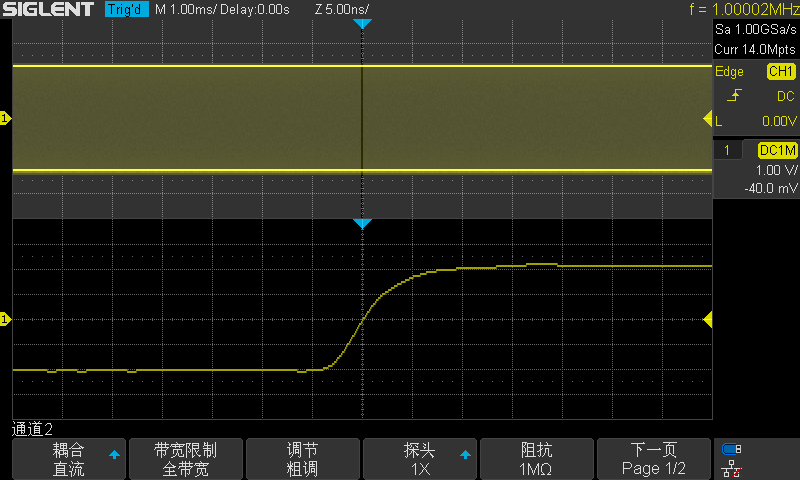Select the blue trigger position marker at top
The image size is (800, 480).
[x=362, y=22]
